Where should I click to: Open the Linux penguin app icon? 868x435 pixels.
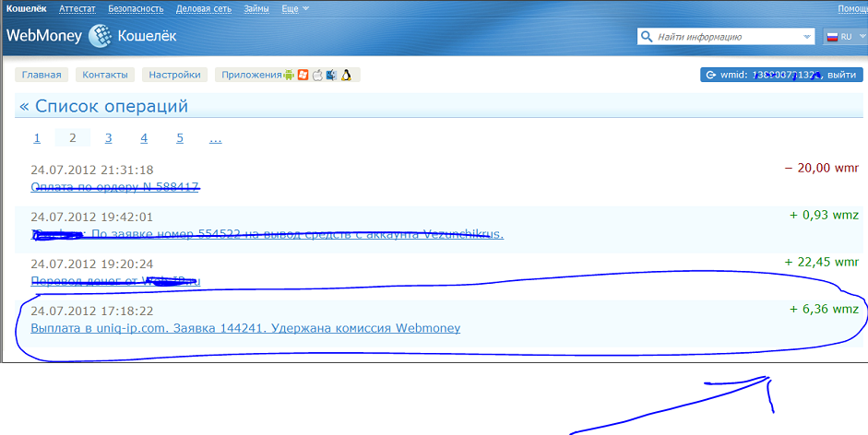346,75
